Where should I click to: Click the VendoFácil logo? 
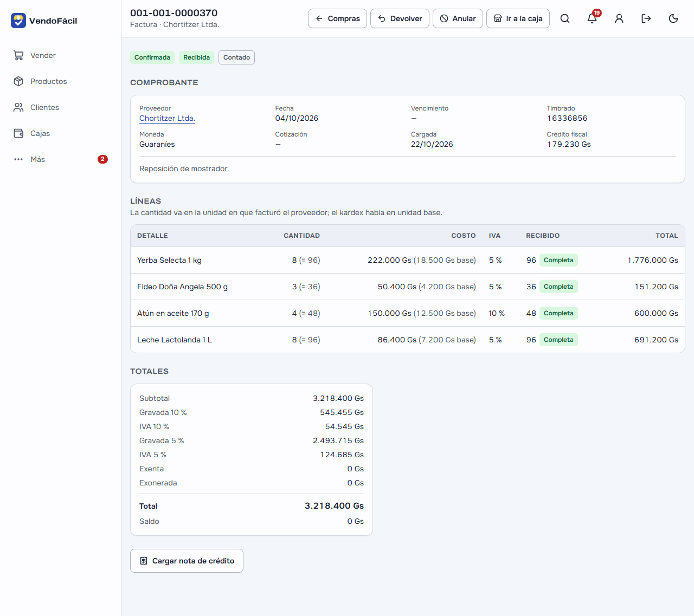pyautogui.click(x=44, y=21)
